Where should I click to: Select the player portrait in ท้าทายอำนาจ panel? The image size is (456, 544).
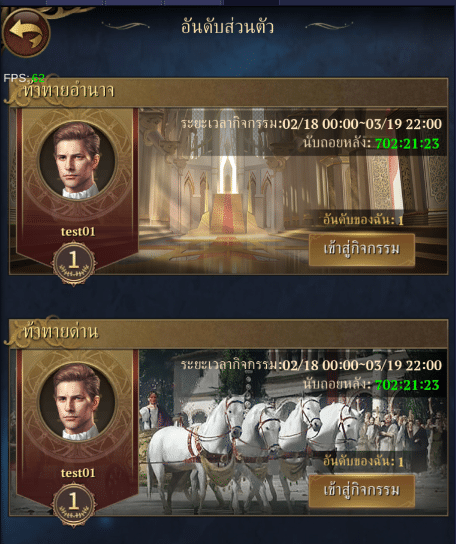tap(77, 161)
